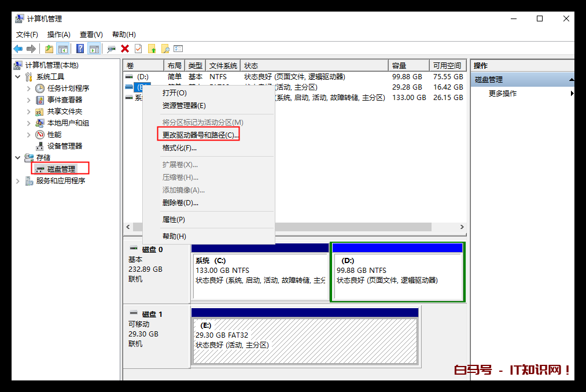The height and width of the screenshot is (392, 586).
Task: Click the volume list horizontal scrollbar right arrow
Action: pyautogui.click(x=462, y=227)
